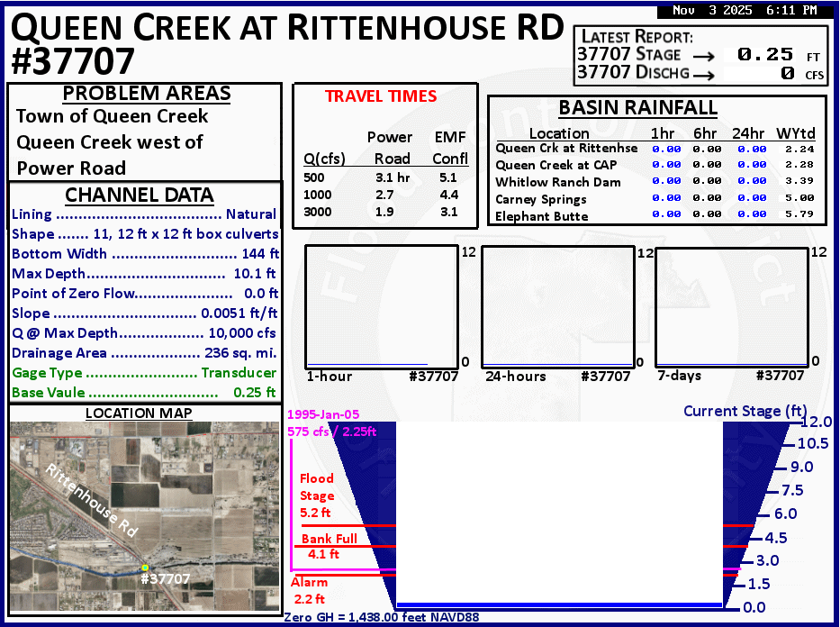Click the date and time display
Viewport: 840px width, 627px height.
click(745, 11)
